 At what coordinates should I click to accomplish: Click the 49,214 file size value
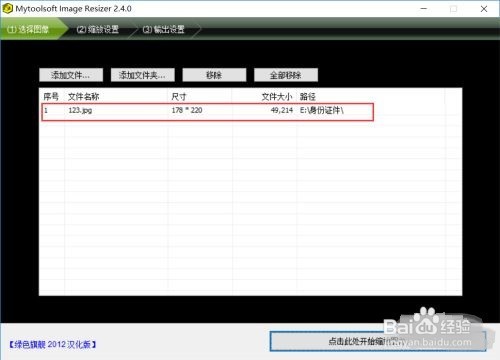[282, 110]
